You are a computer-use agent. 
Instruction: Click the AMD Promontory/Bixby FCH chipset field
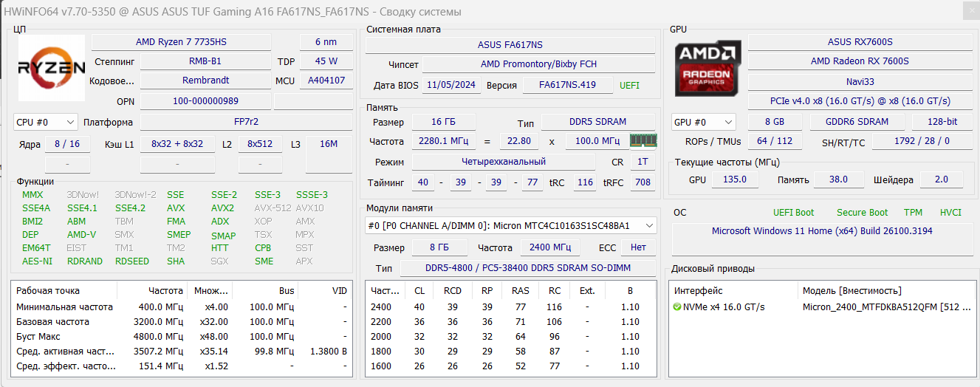tap(538, 64)
